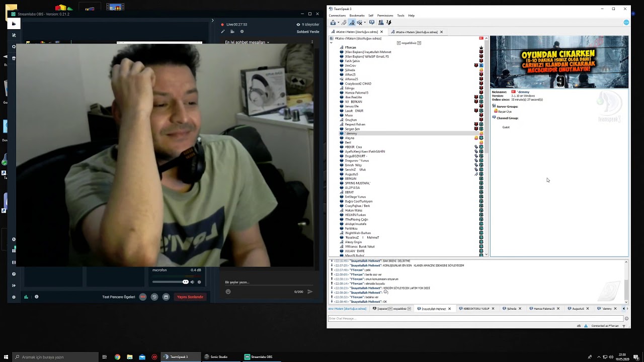Open the En iyi sohbet mesajları dropdown
The height and width of the screenshot is (362, 644).
point(247,42)
